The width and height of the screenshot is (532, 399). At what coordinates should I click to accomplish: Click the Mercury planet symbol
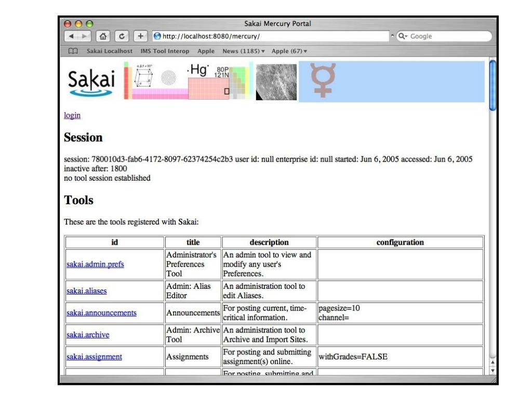point(323,80)
